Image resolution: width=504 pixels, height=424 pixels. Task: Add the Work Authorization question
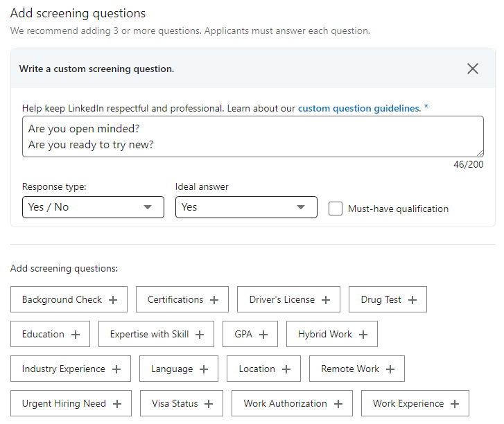[292, 404]
